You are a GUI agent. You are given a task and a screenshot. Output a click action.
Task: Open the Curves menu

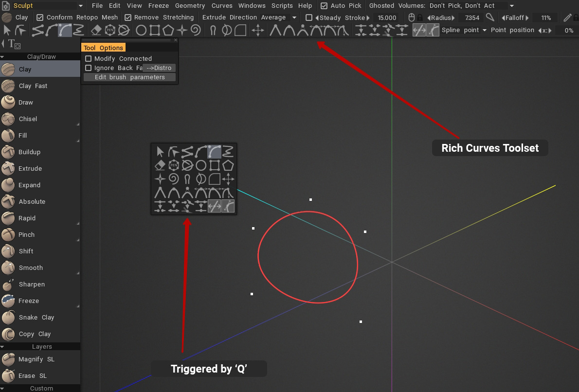[x=221, y=6]
